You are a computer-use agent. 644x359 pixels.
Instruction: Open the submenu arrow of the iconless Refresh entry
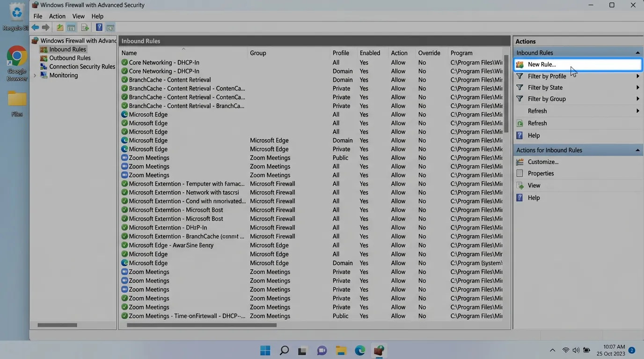tap(637, 111)
